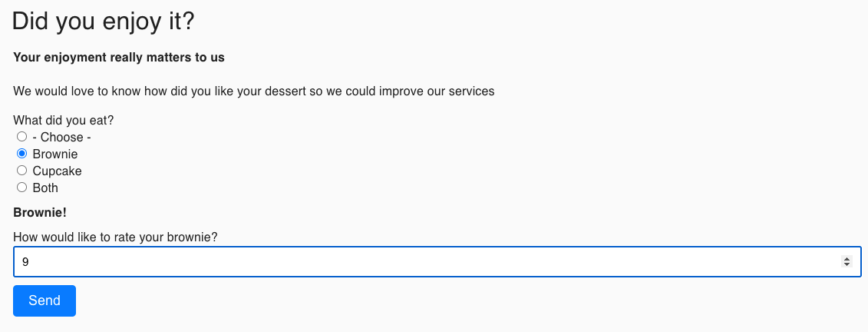
Task: Click the Cupcake option label text
Action: (57, 171)
